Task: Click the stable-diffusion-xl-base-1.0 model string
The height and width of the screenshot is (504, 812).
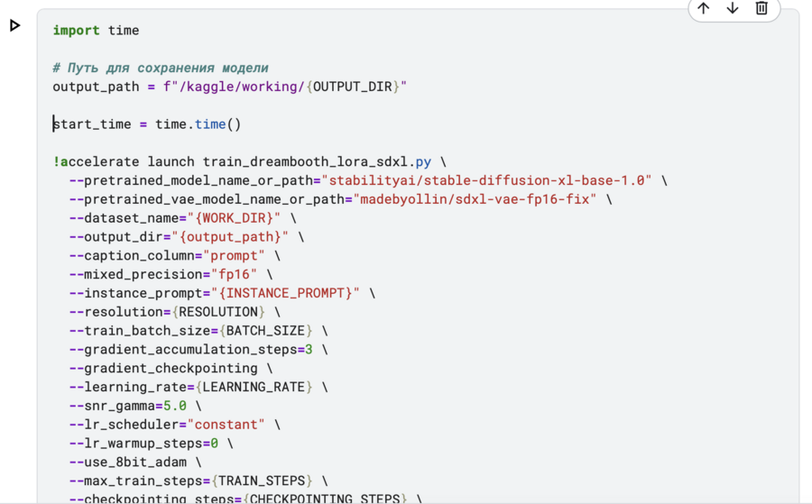Action: pos(486,180)
